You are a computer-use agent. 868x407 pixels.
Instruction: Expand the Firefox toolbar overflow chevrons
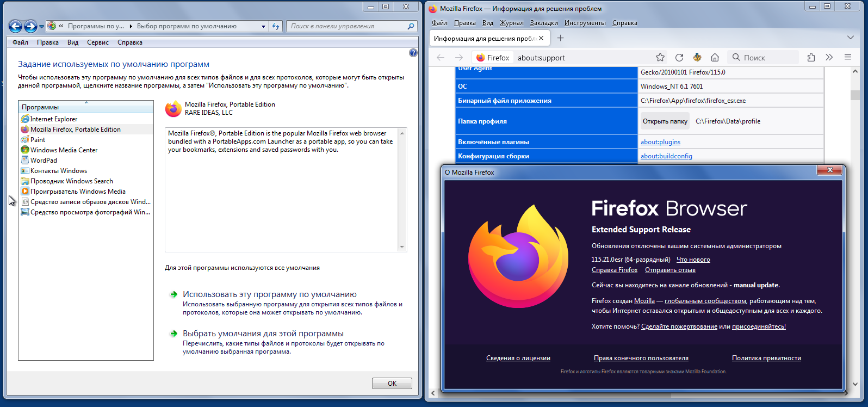829,58
